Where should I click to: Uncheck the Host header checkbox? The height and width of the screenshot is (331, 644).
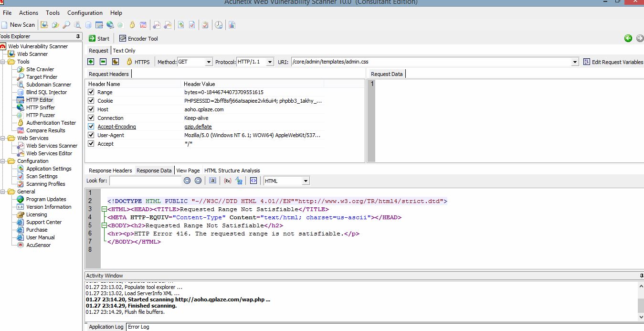click(91, 109)
